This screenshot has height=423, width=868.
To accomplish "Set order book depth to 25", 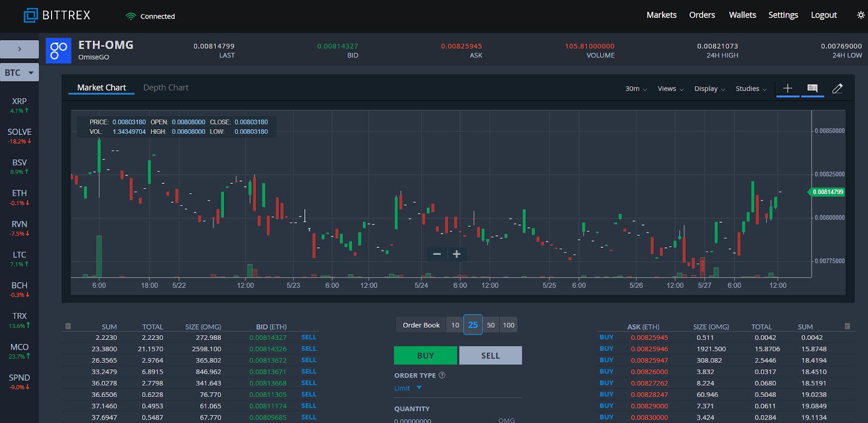I will pyautogui.click(x=473, y=325).
